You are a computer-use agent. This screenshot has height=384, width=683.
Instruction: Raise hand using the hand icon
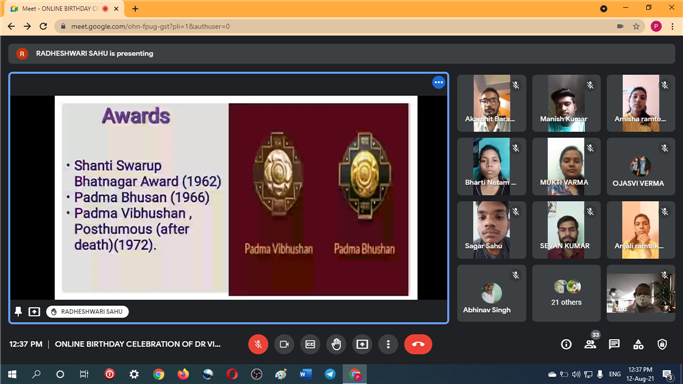tap(336, 344)
